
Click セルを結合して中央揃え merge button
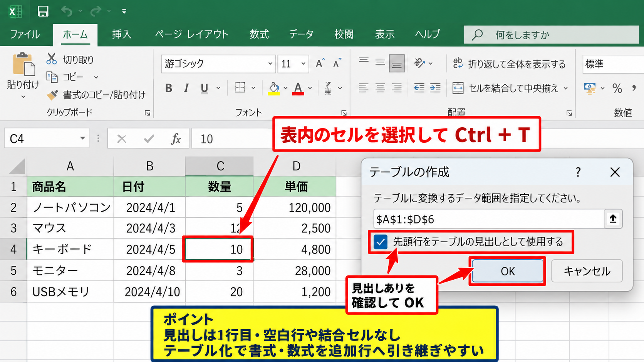pos(505,88)
